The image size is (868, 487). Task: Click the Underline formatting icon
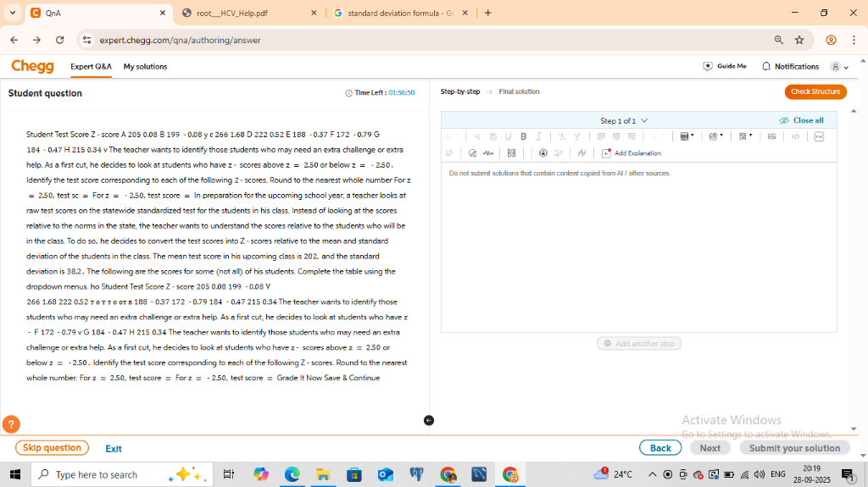509,136
